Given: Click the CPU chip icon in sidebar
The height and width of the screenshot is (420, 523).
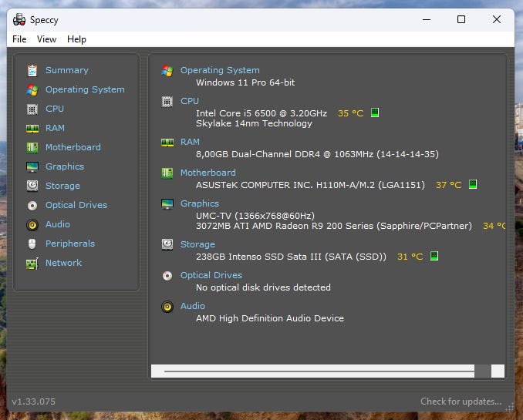Looking at the screenshot, I should pos(32,109).
